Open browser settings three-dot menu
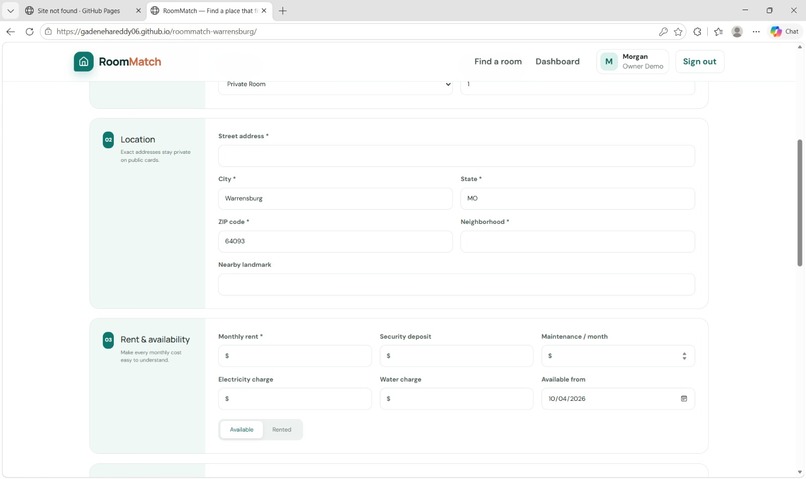The height and width of the screenshot is (479, 806). click(756, 31)
